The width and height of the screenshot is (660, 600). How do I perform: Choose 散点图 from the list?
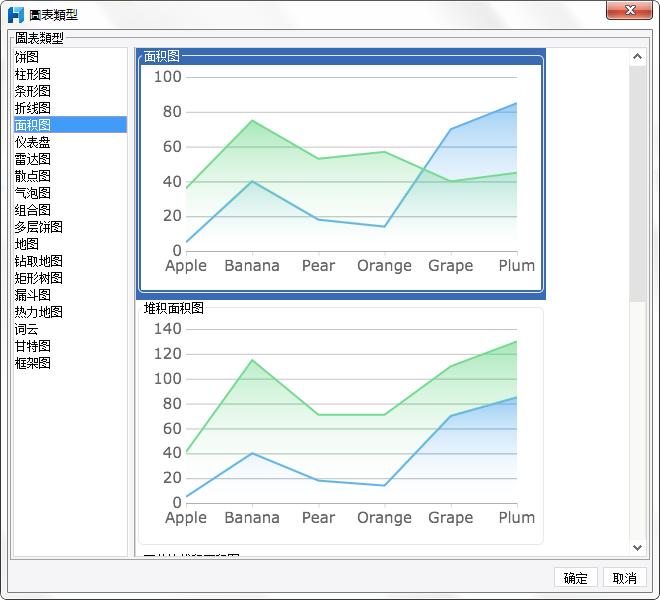pos(70,176)
